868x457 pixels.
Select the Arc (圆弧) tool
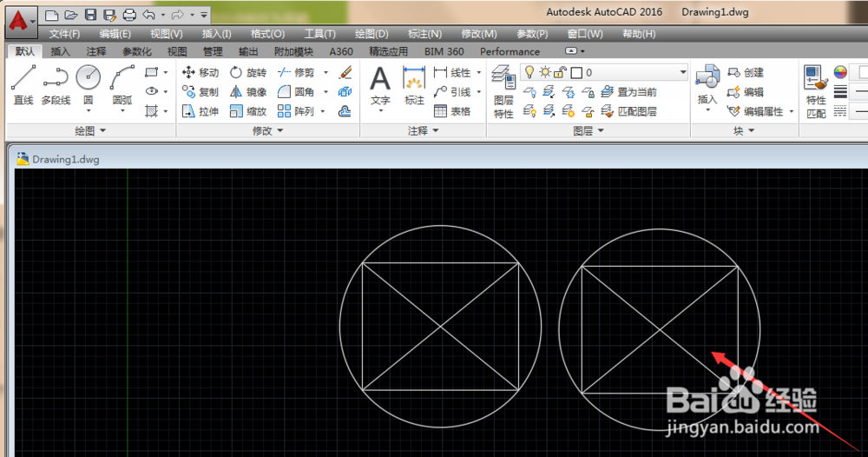tap(122, 85)
